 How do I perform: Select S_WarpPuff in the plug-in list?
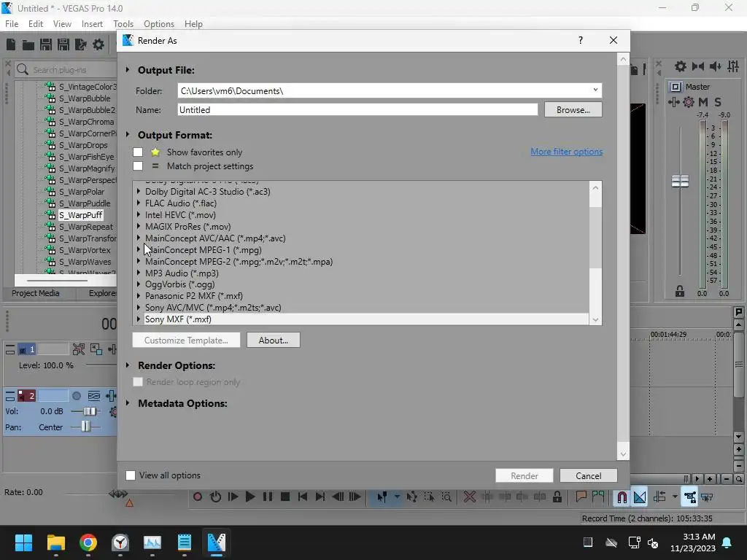tap(80, 215)
